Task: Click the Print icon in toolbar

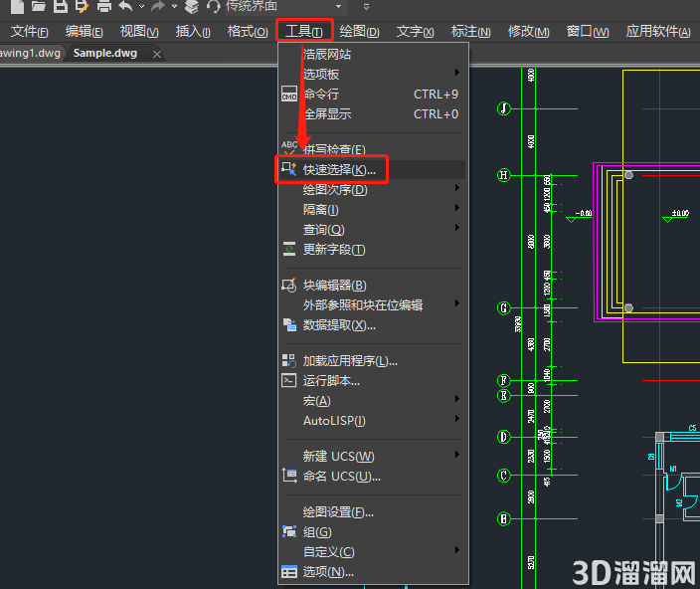Action: 104,6
